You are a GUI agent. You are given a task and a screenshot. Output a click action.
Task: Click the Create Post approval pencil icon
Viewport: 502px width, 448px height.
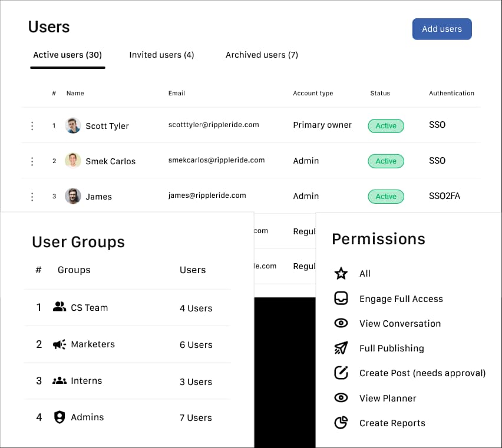(x=341, y=373)
